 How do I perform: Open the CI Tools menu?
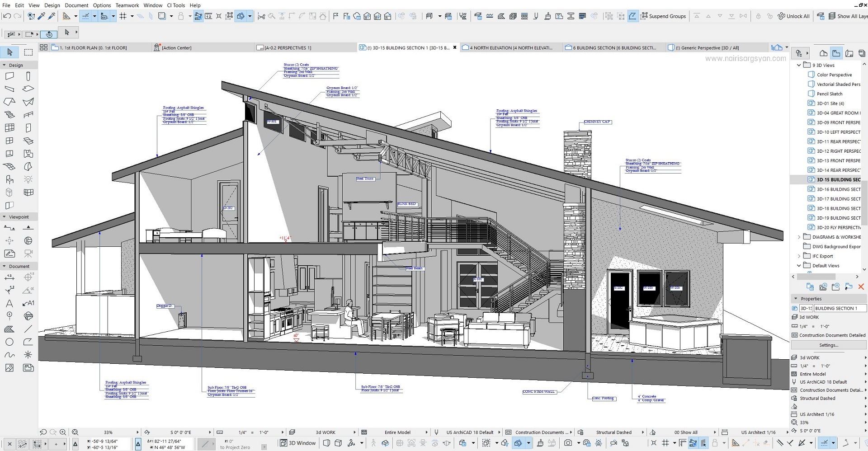click(x=176, y=5)
